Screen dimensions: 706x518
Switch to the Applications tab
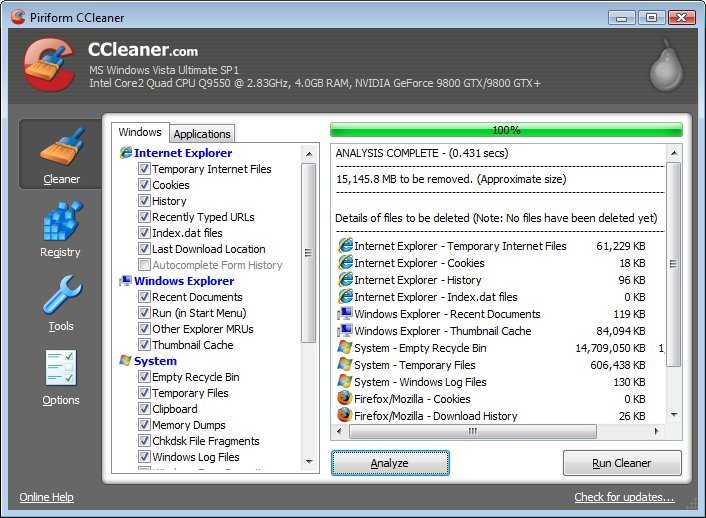point(202,134)
